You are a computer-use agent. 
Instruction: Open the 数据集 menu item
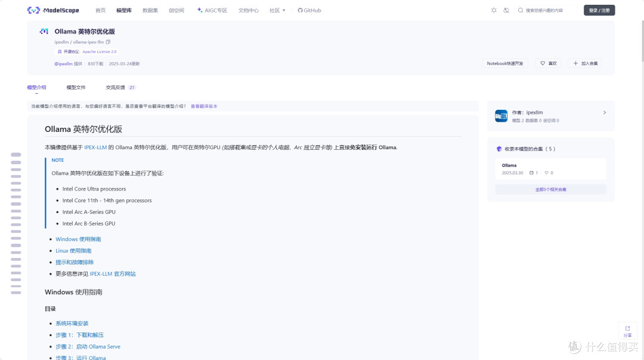coord(150,10)
